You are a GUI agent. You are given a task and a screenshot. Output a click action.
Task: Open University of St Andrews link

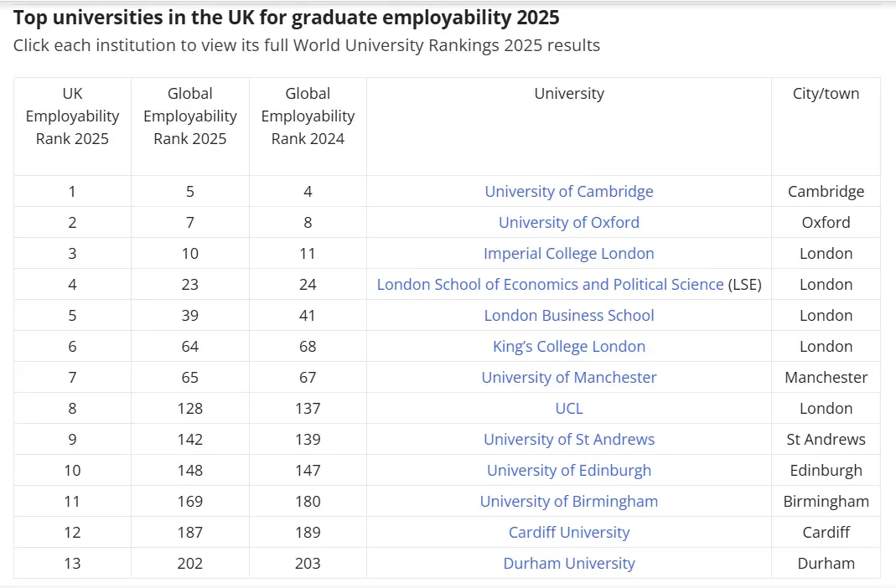(568, 440)
